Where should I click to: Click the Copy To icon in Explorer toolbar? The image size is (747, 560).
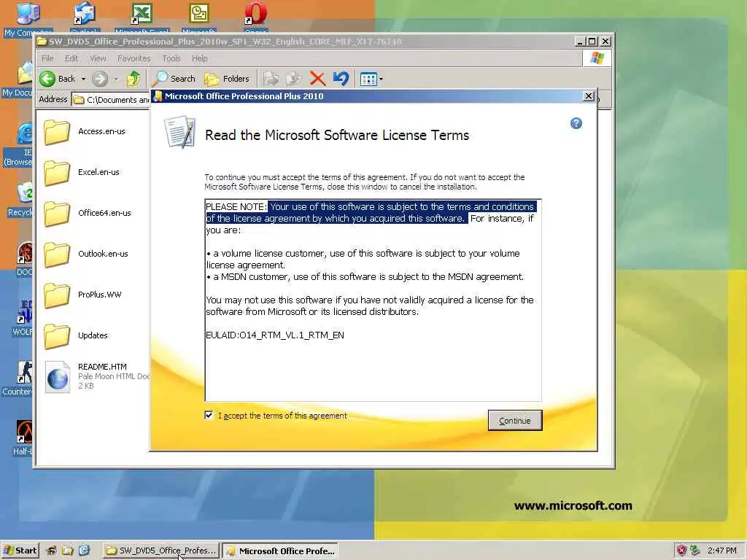(294, 79)
